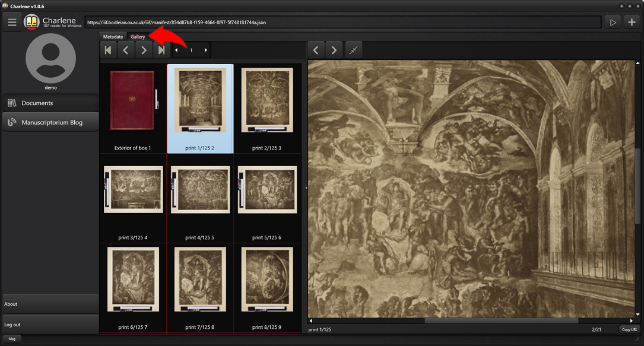
Task: Click the viewer's horizontal scrollbar thumb
Action: coord(501,320)
